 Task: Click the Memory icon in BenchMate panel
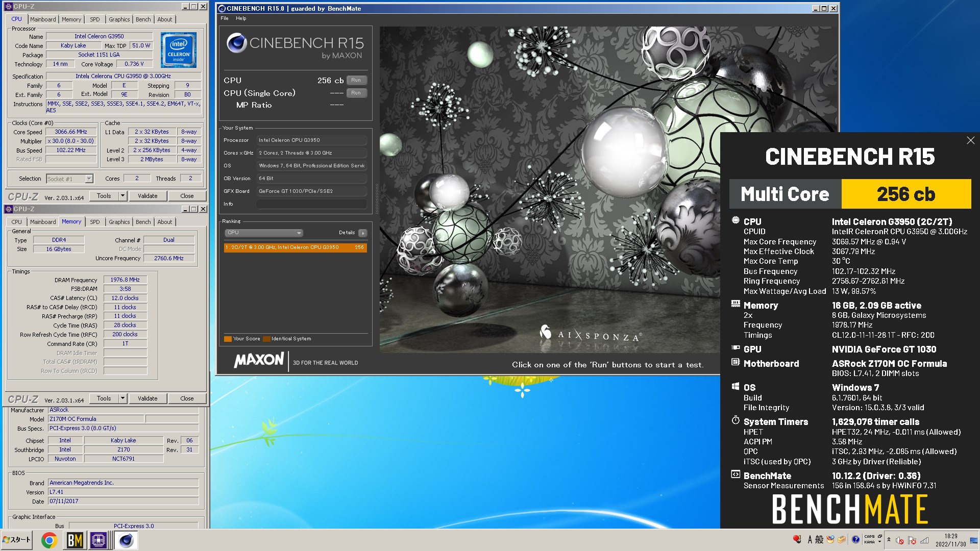point(736,304)
